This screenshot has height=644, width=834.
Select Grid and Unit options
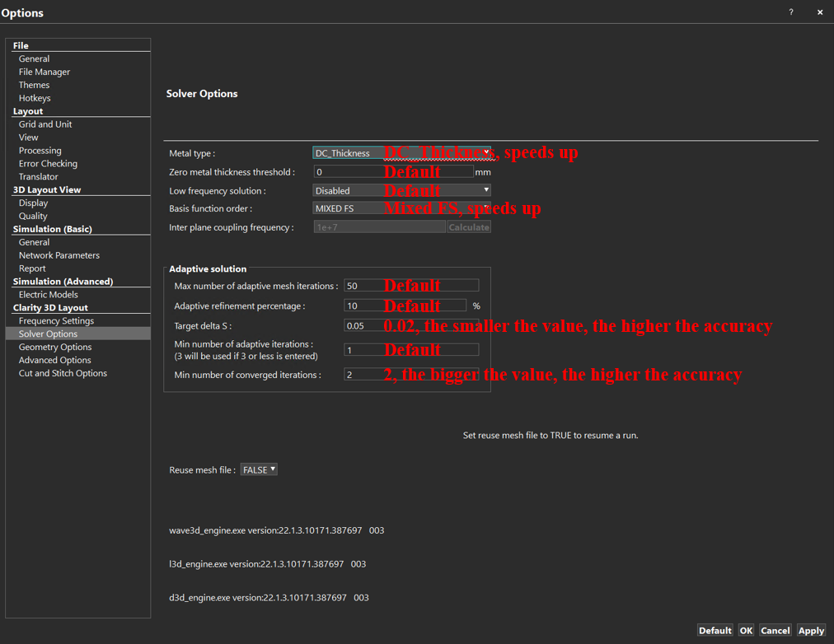pos(45,124)
